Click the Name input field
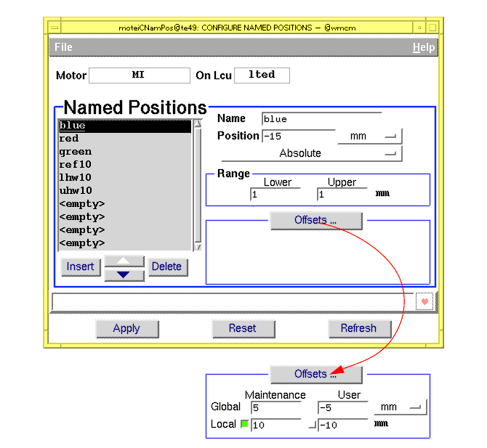 pyautogui.click(x=321, y=119)
